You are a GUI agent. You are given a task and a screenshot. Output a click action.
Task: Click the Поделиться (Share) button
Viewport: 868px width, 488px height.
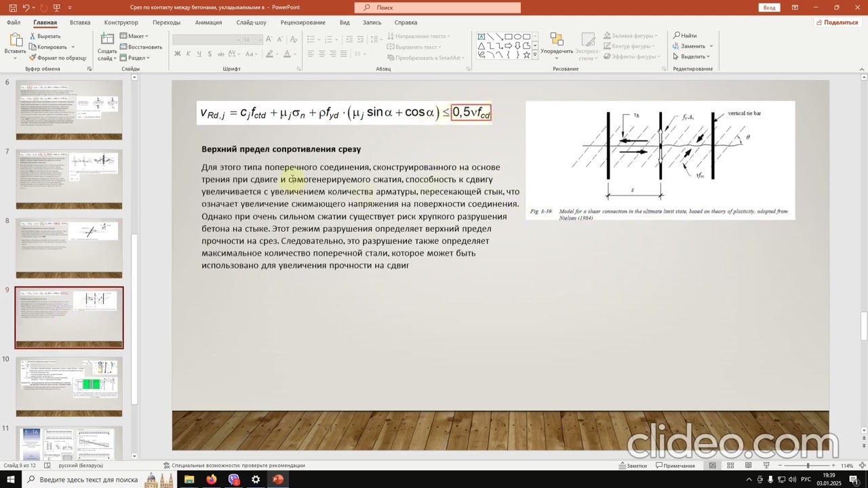pos(837,22)
